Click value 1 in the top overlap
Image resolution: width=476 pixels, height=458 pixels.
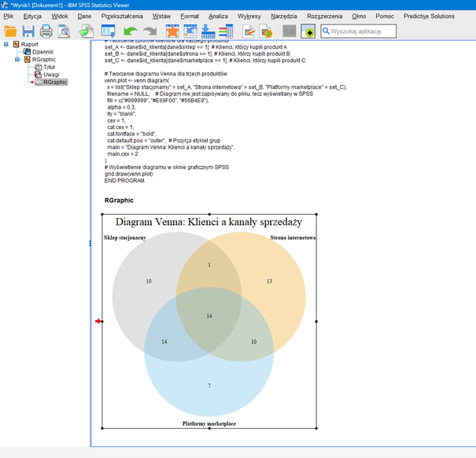pos(209,265)
